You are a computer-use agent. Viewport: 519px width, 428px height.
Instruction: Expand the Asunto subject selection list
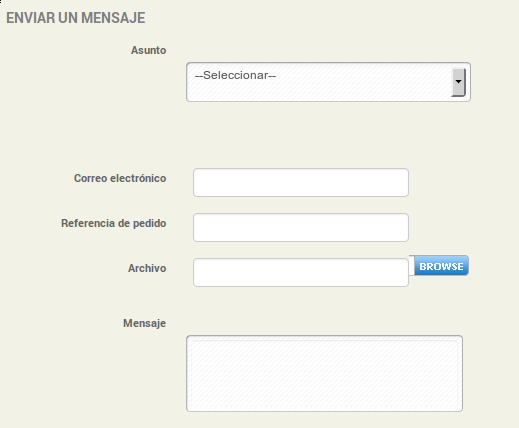(328, 82)
